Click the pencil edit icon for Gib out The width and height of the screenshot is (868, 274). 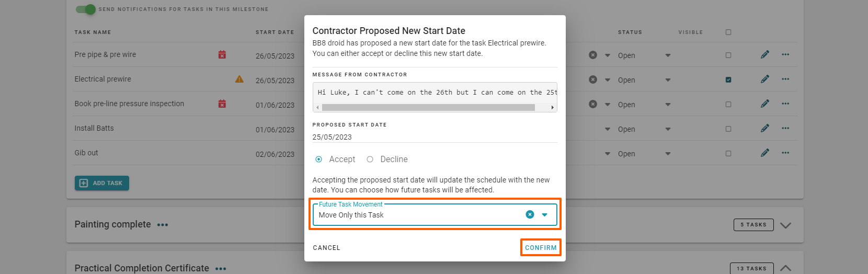tap(764, 153)
